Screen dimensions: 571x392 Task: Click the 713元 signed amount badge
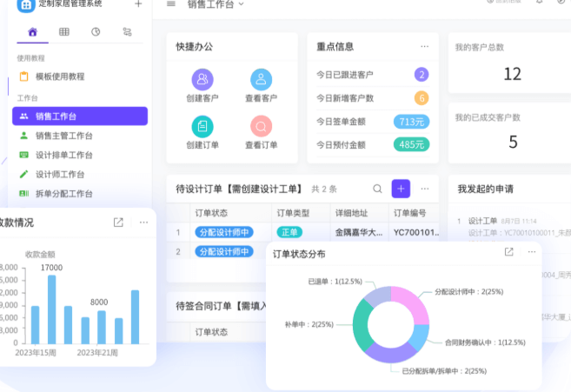(x=411, y=122)
